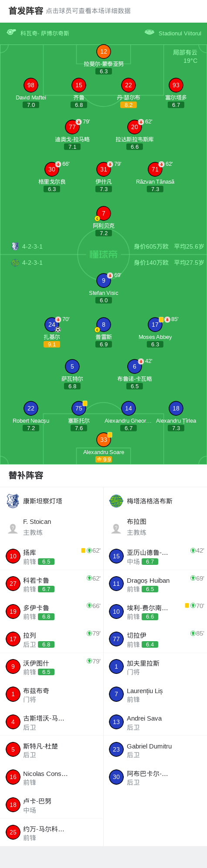Open substitute number 10 扬库 row
Screen dimensions: 207x868
click(52, 557)
